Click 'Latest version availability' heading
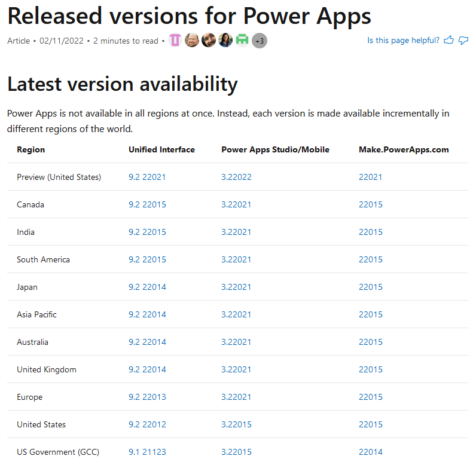 123,84
